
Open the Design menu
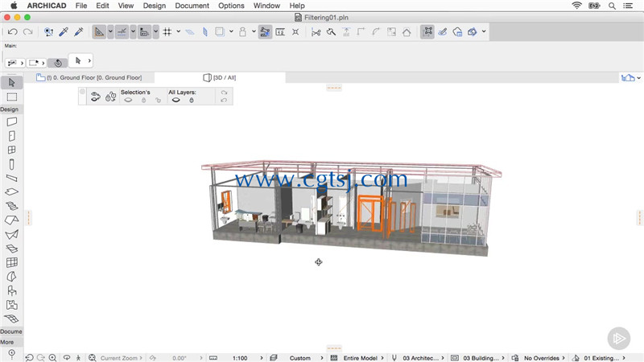click(155, 6)
